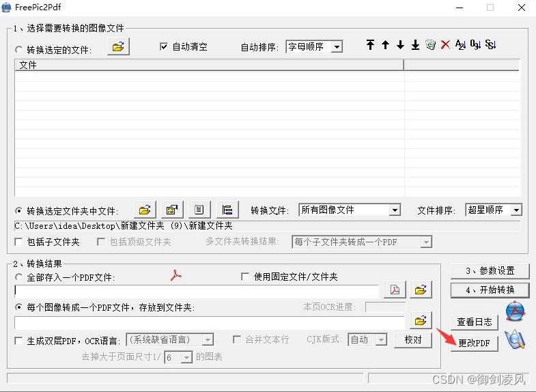Click the magnifier PDF search icon
The width and height of the screenshot is (536, 392).
pos(515,339)
